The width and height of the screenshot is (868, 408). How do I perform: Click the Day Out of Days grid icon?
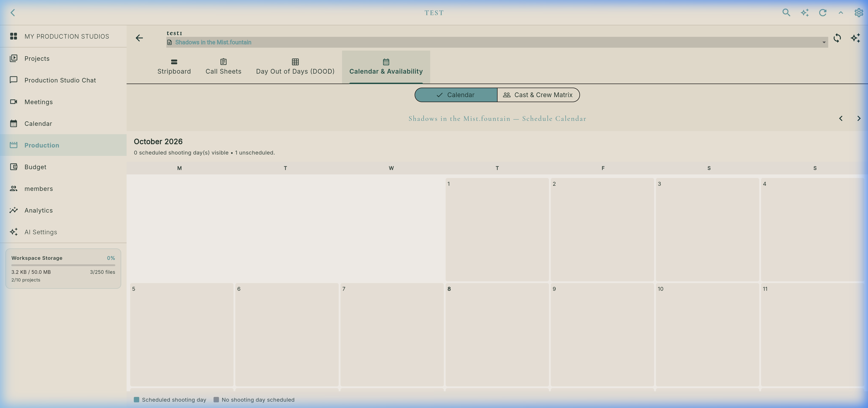(295, 62)
